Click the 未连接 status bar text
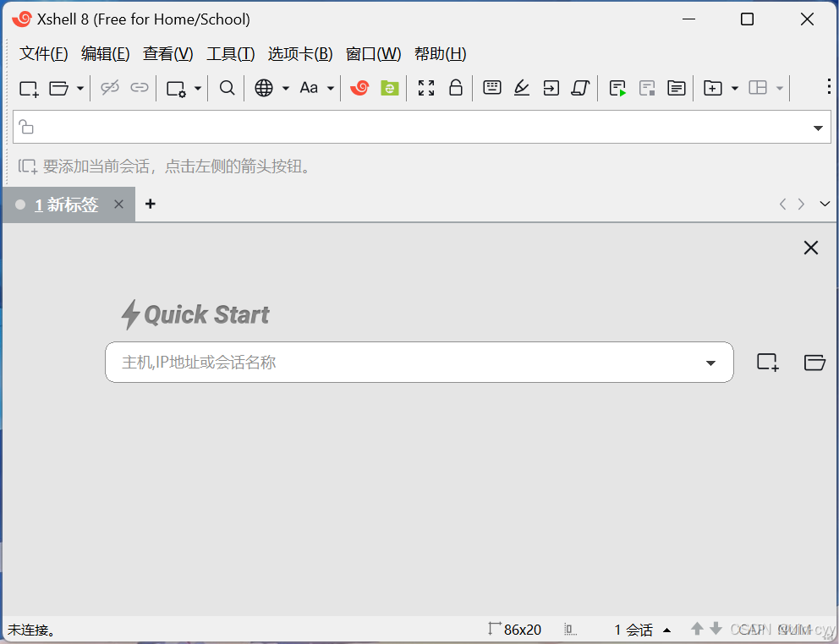839x644 pixels. 31,630
